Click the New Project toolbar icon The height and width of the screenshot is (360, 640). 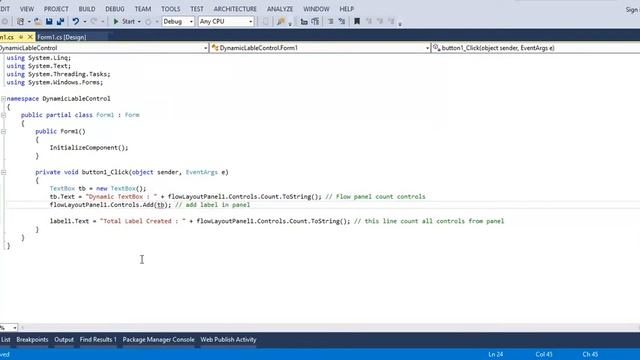tap(20, 21)
